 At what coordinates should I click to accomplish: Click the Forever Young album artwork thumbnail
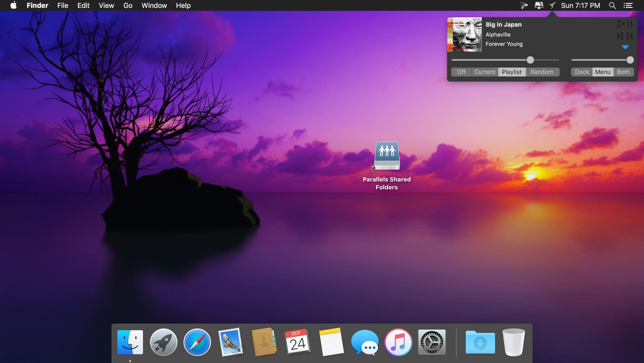464,35
